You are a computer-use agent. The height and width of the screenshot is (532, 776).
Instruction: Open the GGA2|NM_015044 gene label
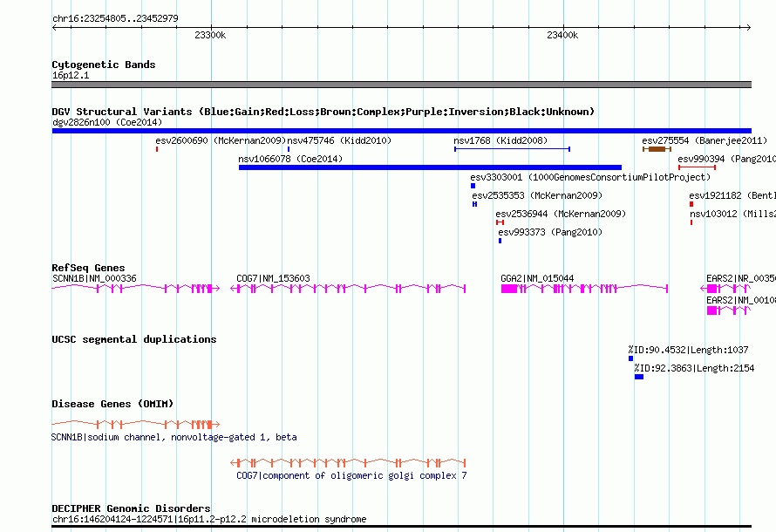point(537,278)
